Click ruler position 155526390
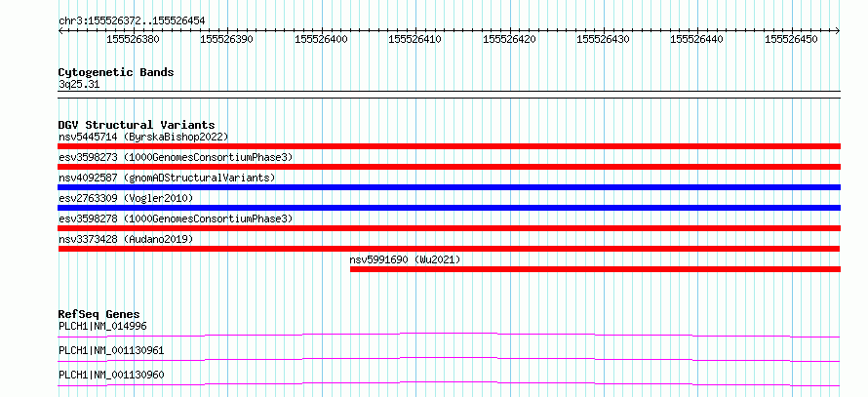This screenshot has width=868, height=397. (x=227, y=39)
